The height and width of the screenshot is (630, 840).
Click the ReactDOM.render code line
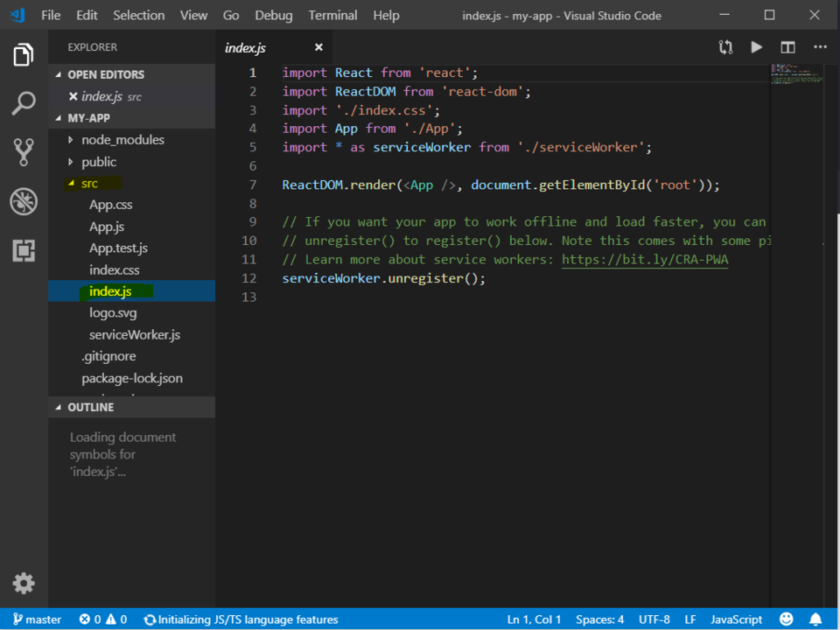point(500,185)
